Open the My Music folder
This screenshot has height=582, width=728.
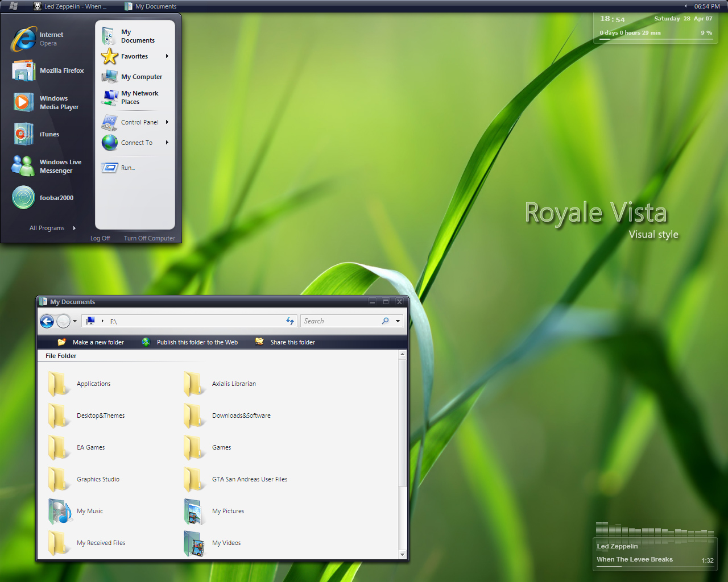(x=89, y=511)
